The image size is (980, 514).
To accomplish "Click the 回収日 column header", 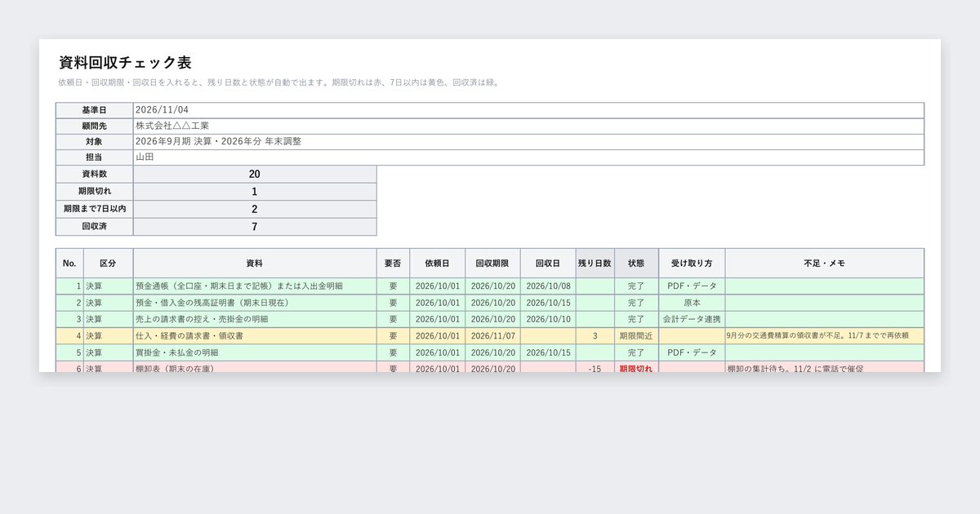I will [548, 264].
